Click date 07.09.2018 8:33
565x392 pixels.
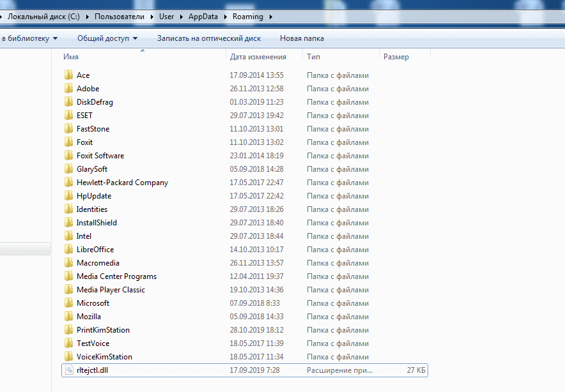tap(255, 303)
